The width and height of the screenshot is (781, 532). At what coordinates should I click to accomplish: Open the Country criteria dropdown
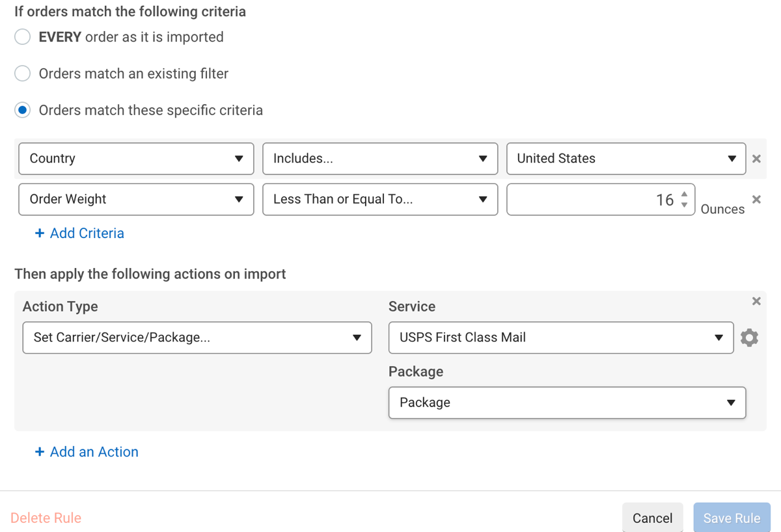tap(136, 159)
